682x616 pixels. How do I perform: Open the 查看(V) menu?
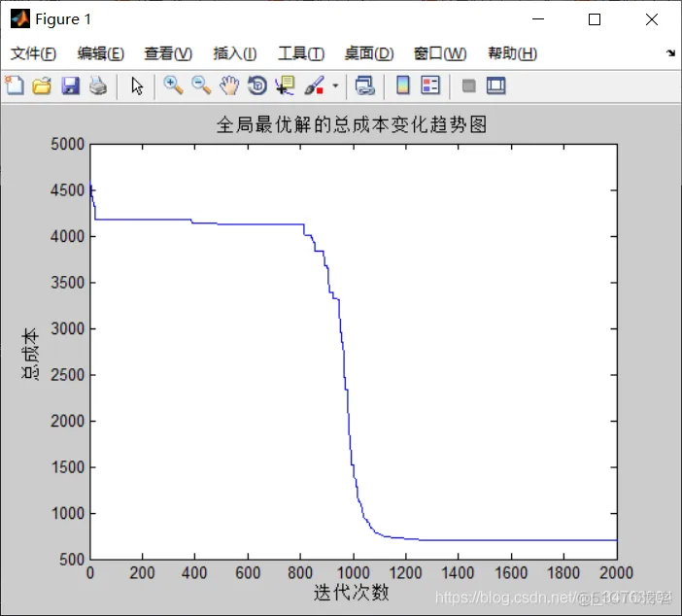click(168, 53)
